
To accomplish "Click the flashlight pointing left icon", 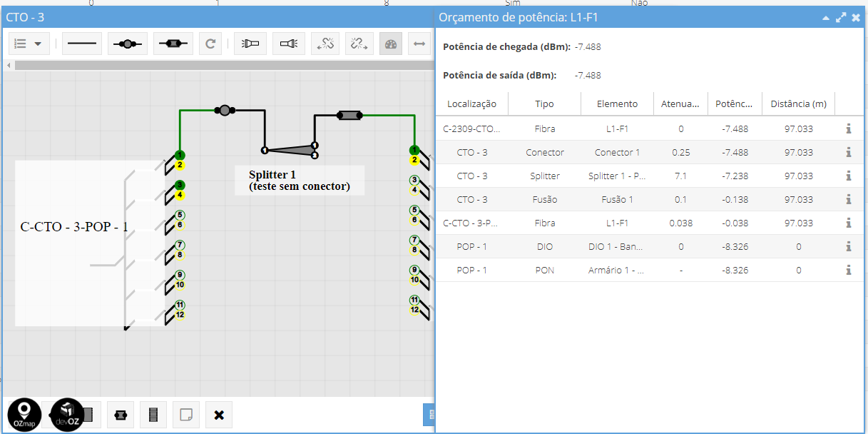I will (x=250, y=44).
